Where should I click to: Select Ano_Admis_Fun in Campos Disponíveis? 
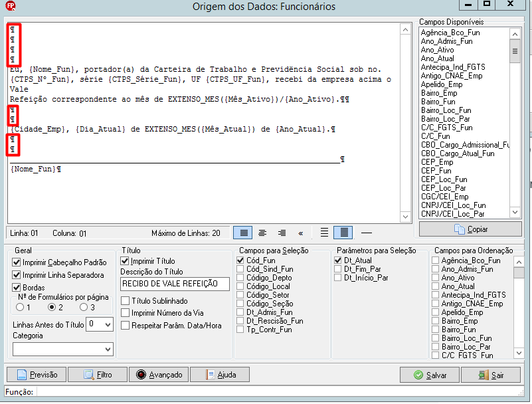tap(446, 41)
